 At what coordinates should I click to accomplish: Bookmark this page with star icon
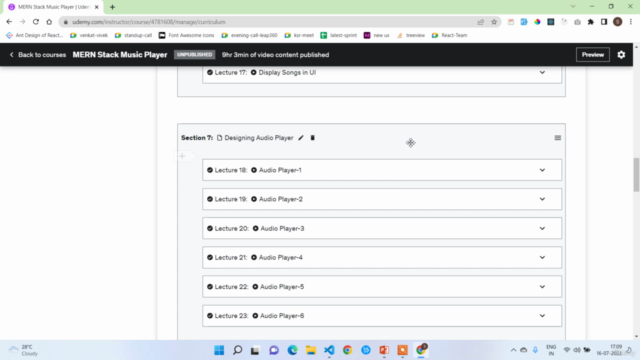click(494, 22)
